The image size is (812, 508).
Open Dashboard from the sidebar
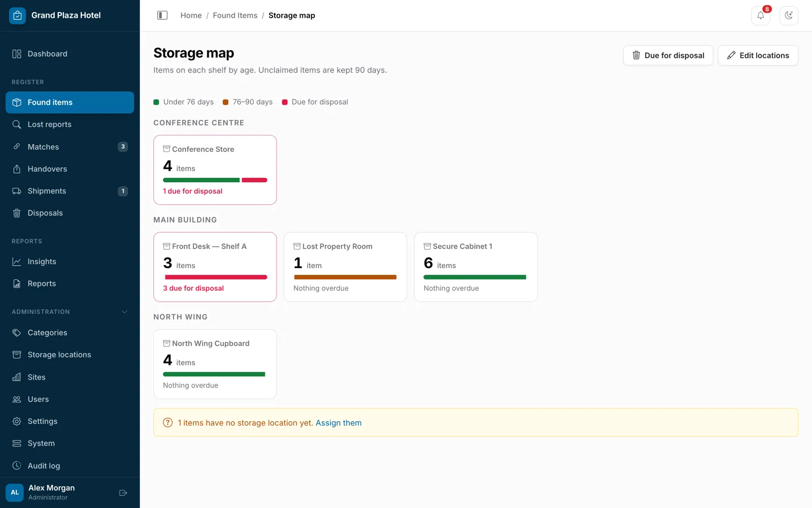click(x=70, y=54)
